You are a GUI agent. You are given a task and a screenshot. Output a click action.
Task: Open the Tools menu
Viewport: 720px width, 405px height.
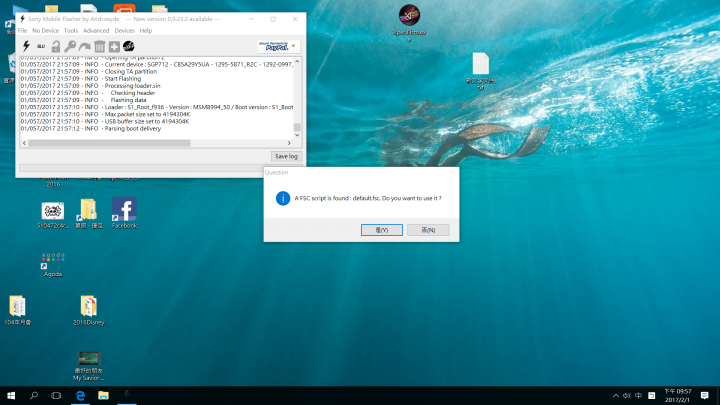click(x=71, y=31)
